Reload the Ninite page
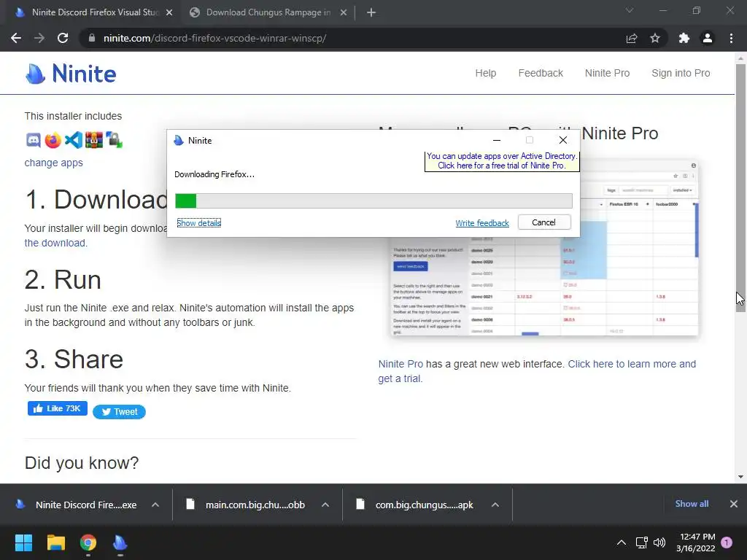Screen dimensions: 747x560 (63, 38)
